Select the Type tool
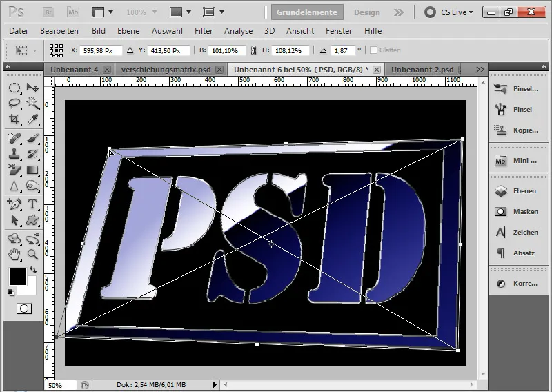552x392 pixels. (x=32, y=204)
